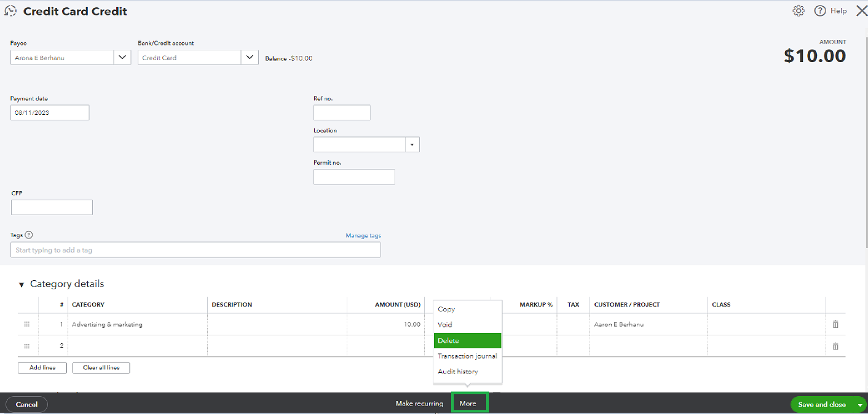868x414 pixels.
Task: Click the Add lines button
Action: click(x=42, y=368)
